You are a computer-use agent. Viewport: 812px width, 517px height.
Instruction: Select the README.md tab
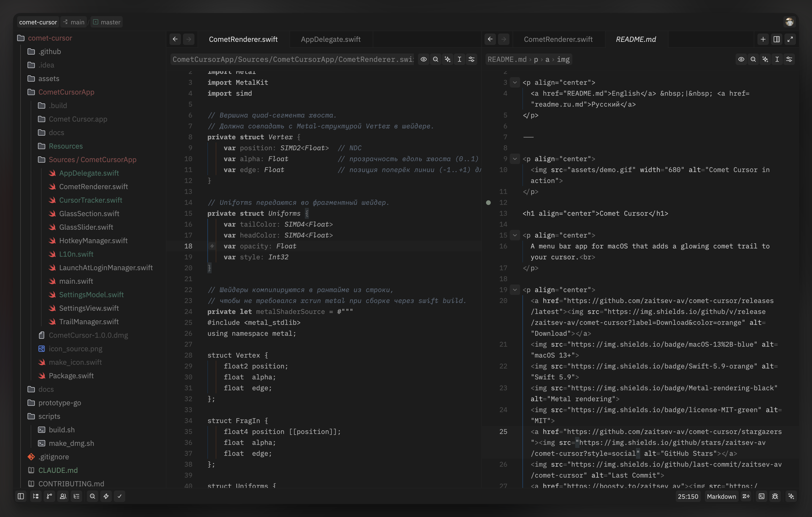click(636, 39)
